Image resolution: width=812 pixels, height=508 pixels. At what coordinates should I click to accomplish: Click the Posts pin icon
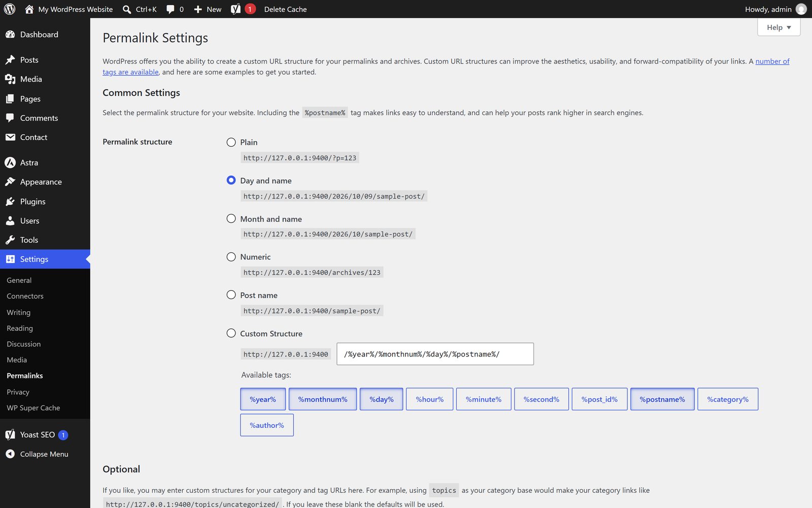[10, 60]
